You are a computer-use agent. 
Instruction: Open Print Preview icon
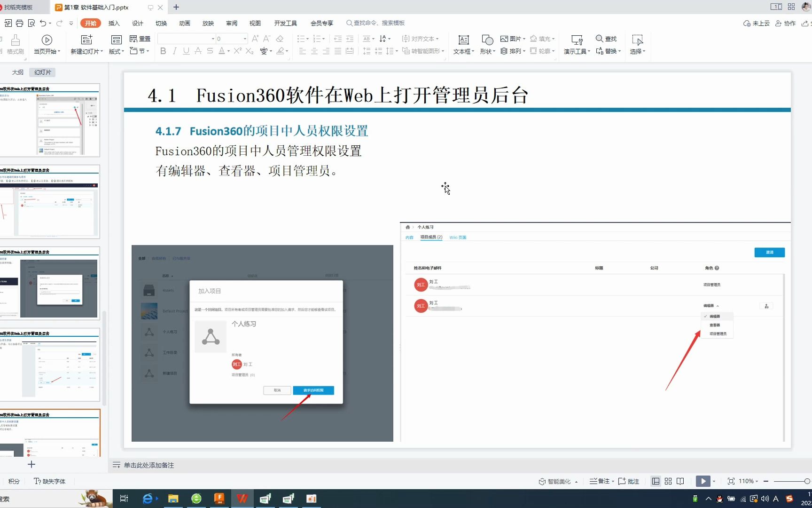click(x=31, y=23)
